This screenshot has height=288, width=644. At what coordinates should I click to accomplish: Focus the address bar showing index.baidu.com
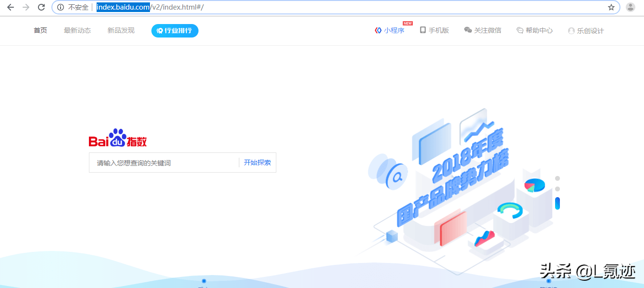[336, 7]
